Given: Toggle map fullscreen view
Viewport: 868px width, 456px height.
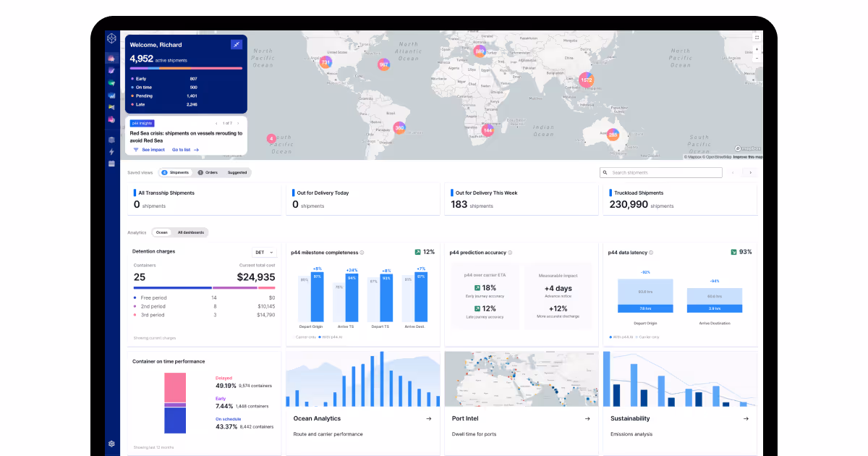Looking at the screenshot, I should 757,37.
